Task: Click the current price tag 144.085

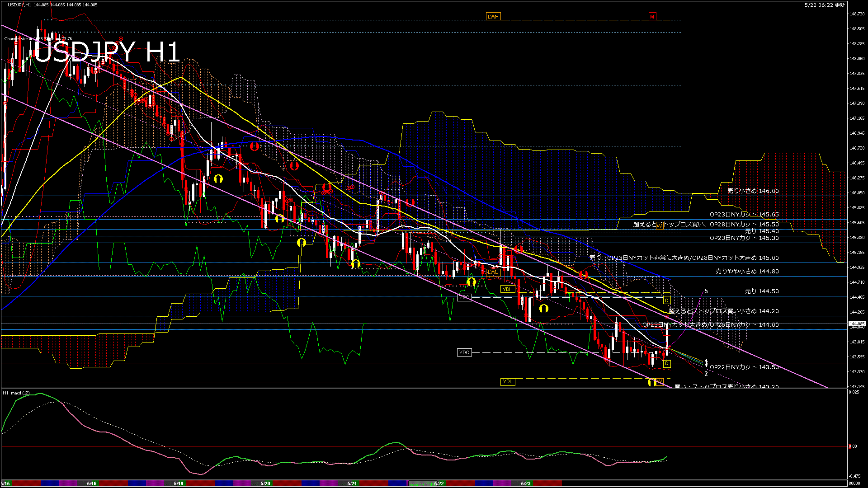Action: (x=857, y=324)
